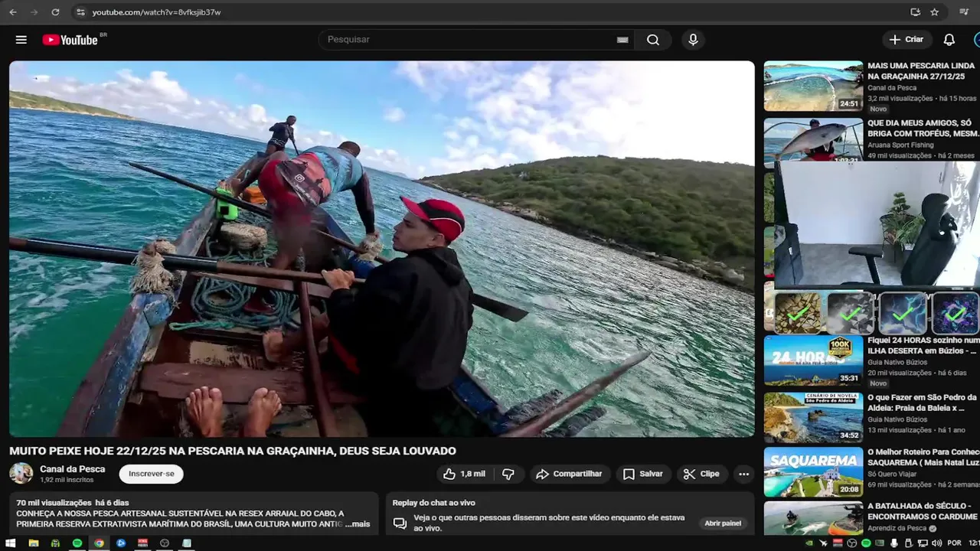
Task: Open Canal da Pesca channel avatar
Action: 21,474
